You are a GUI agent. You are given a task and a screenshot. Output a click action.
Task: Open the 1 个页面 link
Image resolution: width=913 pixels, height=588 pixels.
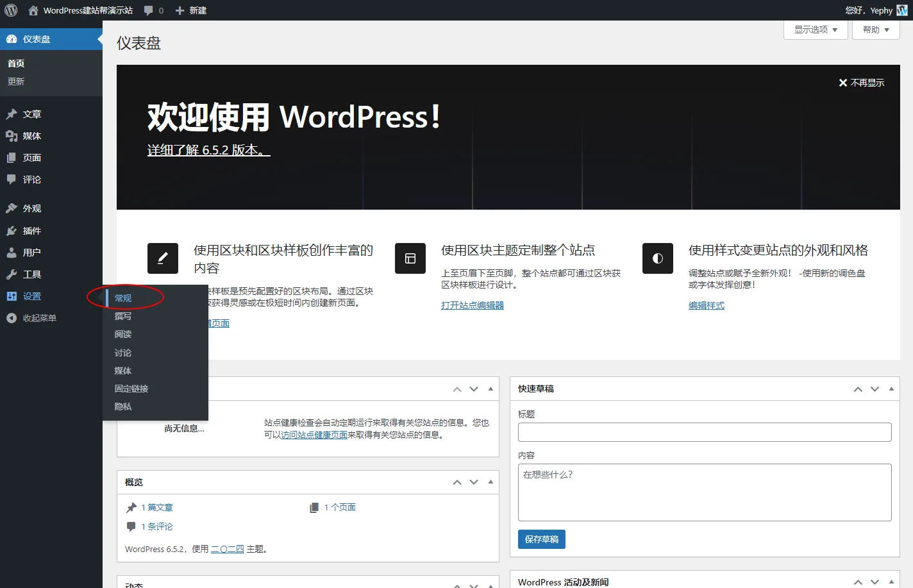[x=340, y=507]
